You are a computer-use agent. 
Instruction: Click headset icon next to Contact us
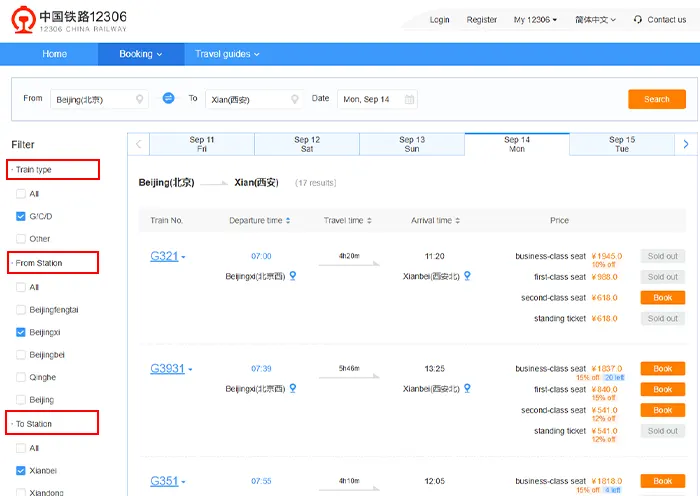(638, 20)
